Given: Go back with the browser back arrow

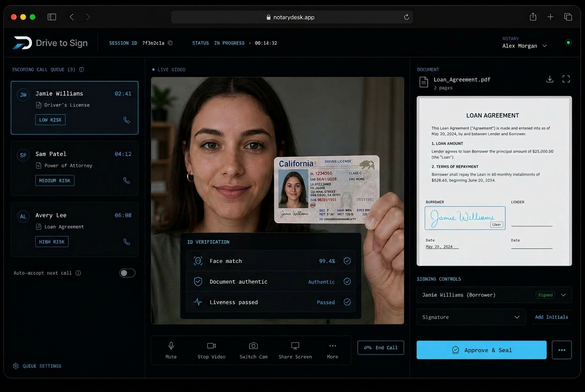Looking at the screenshot, I should [72, 17].
